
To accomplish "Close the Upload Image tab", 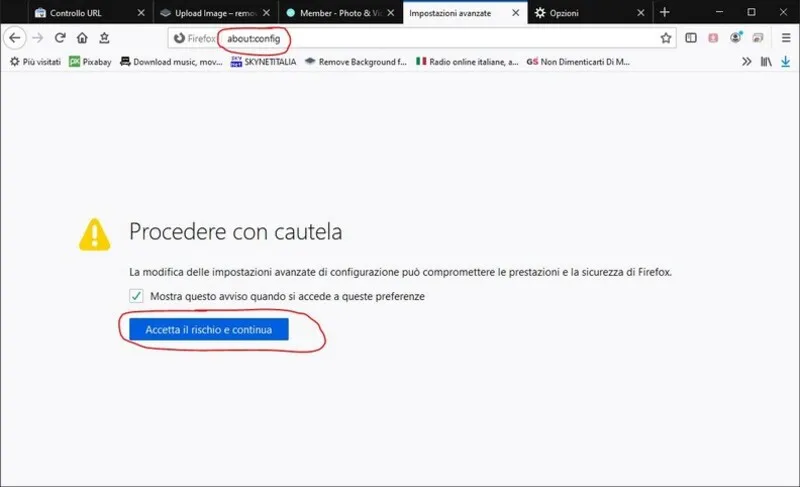I will coord(266,13).
